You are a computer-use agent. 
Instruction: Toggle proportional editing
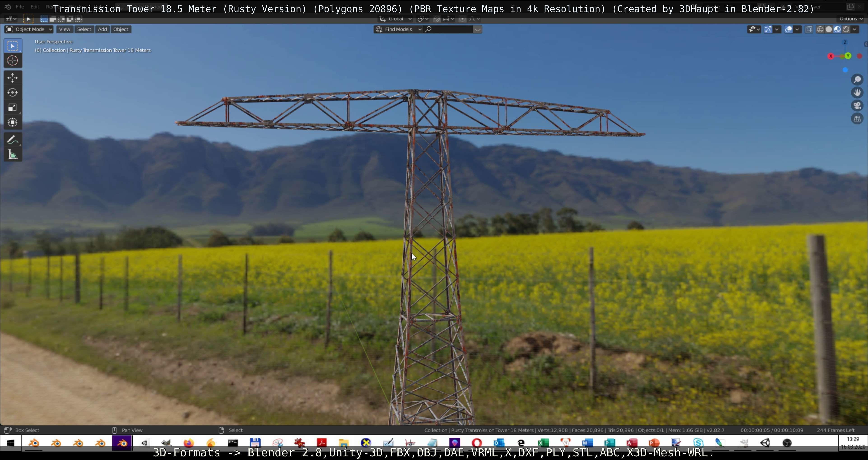tap(463, 19)
